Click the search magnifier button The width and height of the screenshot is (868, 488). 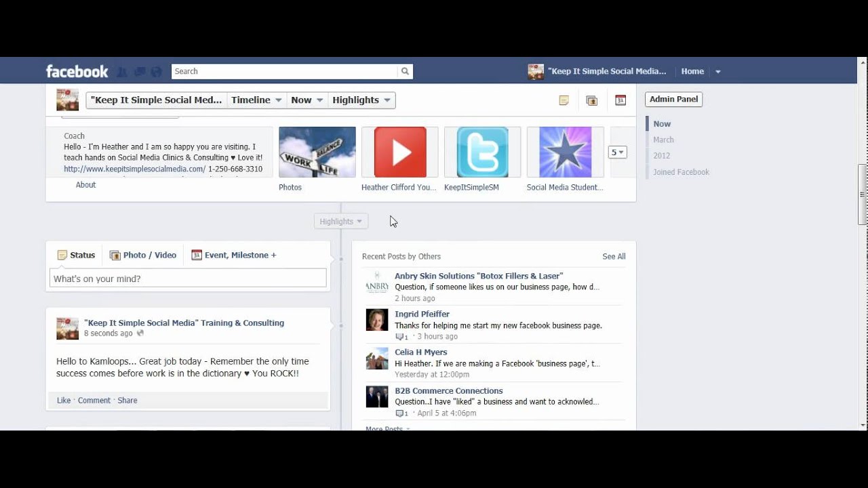point(405,71)
